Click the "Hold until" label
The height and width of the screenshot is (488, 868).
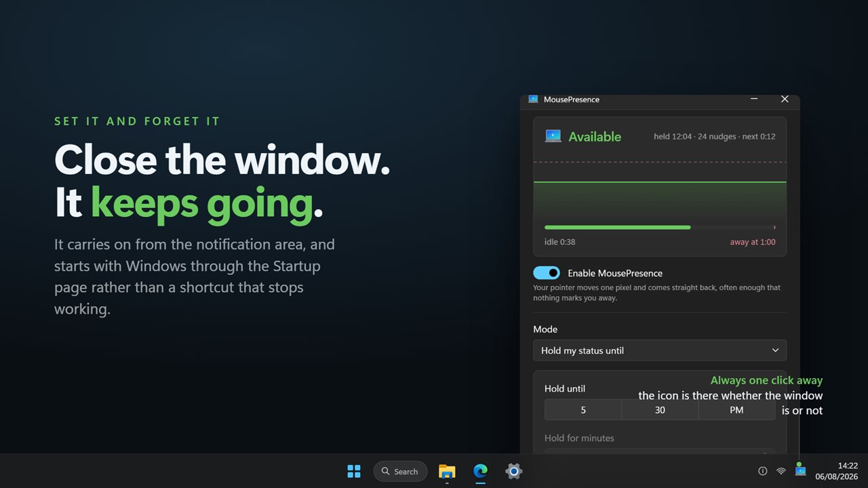point(565,388)
